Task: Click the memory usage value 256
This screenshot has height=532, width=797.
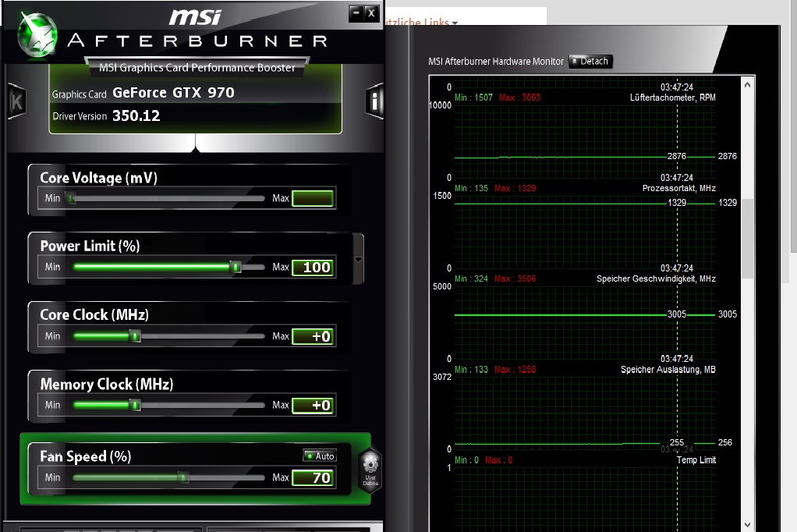Action: (724, 442)
